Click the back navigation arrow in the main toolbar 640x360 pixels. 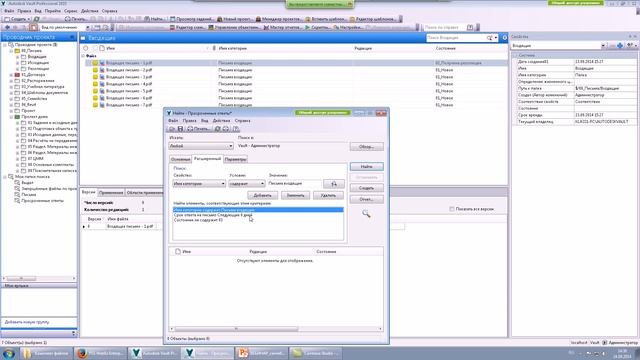pos(7,27)
